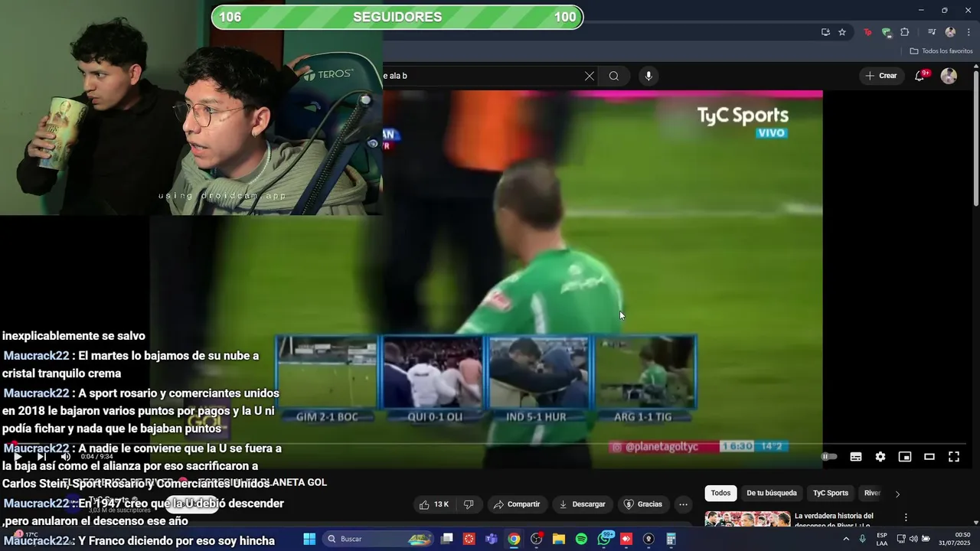Show hidden system tray icons
980x551 pixels.
[x=846, y=539]
